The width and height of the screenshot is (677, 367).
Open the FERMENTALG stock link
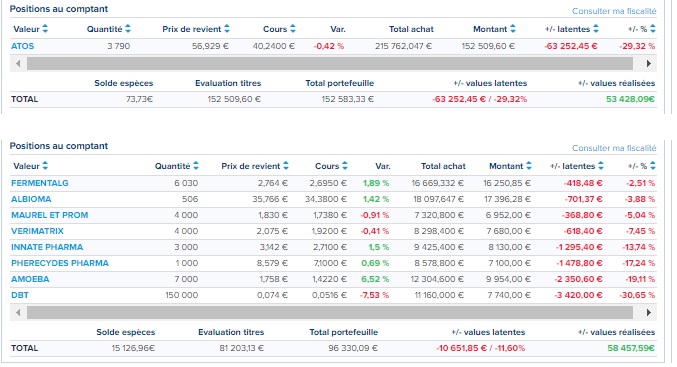40,183
